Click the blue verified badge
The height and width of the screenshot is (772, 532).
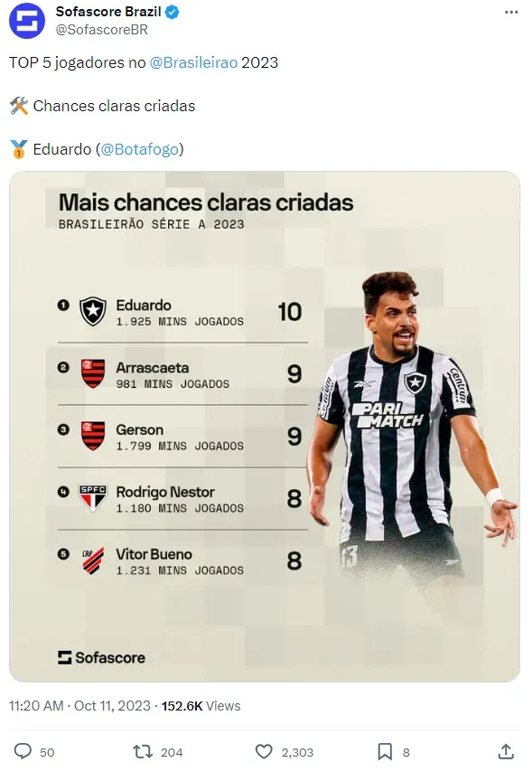tap(172, 13)
